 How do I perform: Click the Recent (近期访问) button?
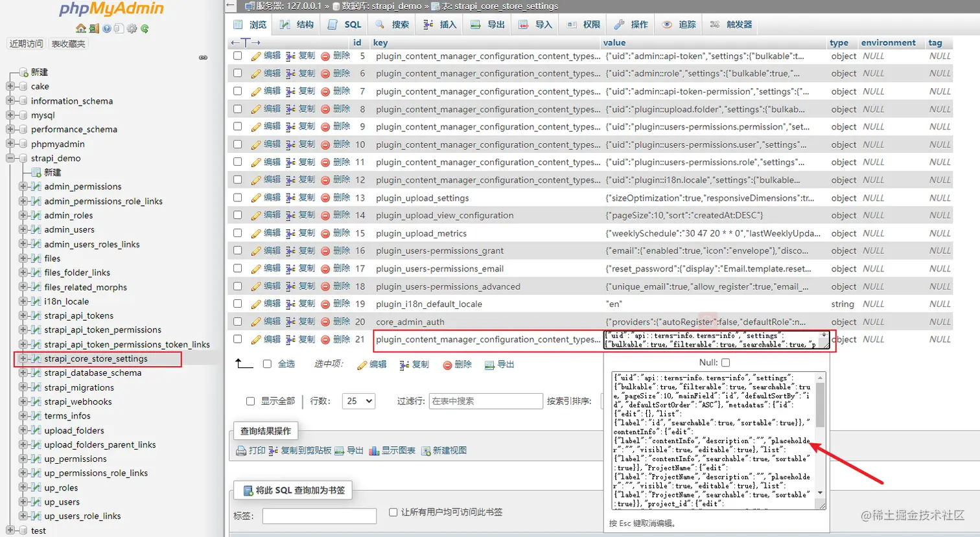27,44
